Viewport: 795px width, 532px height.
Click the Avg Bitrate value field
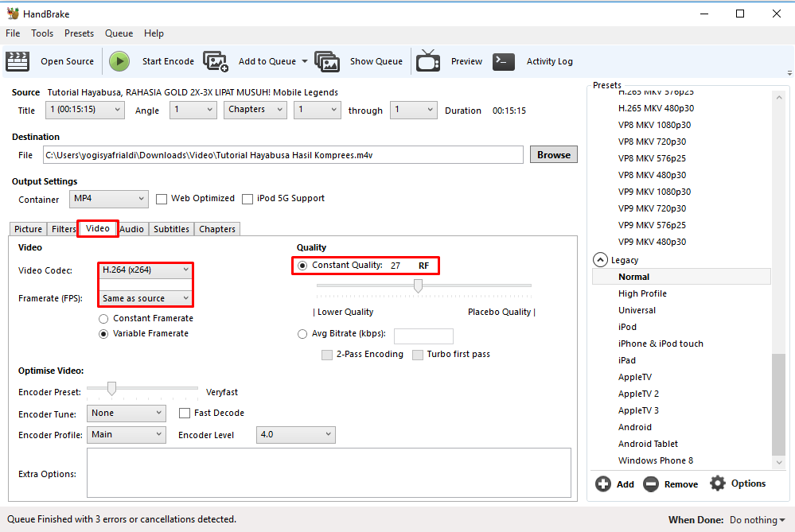point(423,336)
